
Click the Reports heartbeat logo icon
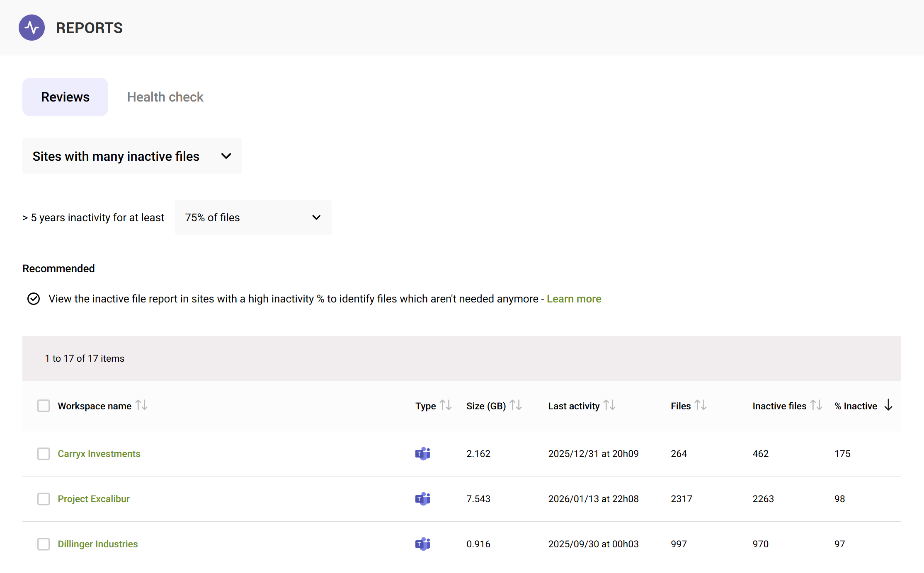tap(32, 28)
